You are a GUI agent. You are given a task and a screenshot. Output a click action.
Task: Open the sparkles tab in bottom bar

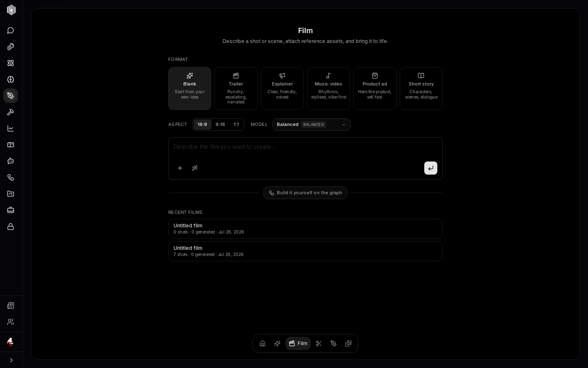[x=277, y=344]
